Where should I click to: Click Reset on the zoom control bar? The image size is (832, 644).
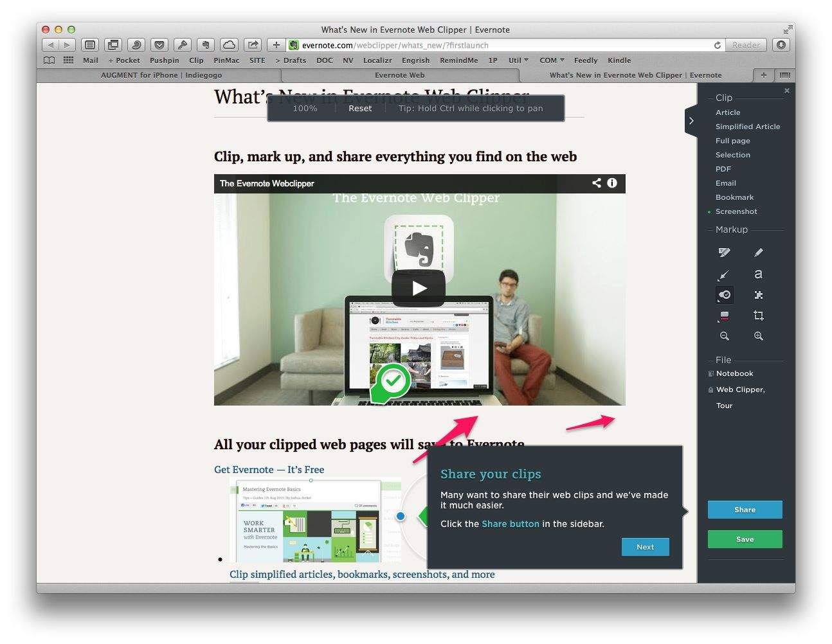(360, 108)
